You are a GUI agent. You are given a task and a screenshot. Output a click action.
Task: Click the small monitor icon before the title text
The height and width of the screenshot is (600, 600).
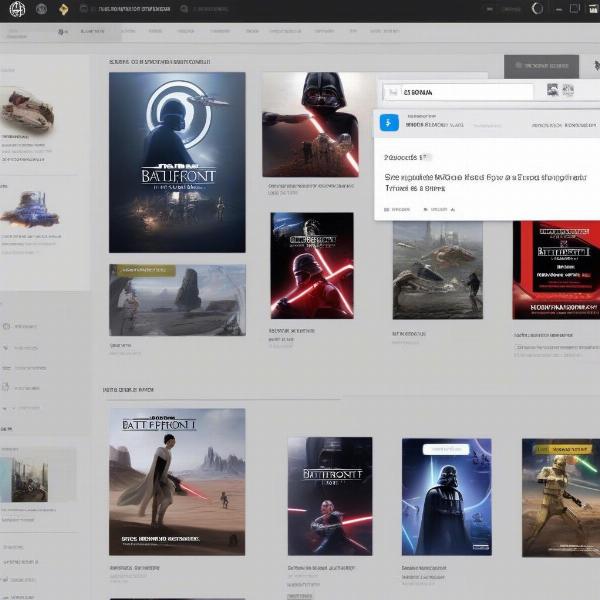coord(84,8)
